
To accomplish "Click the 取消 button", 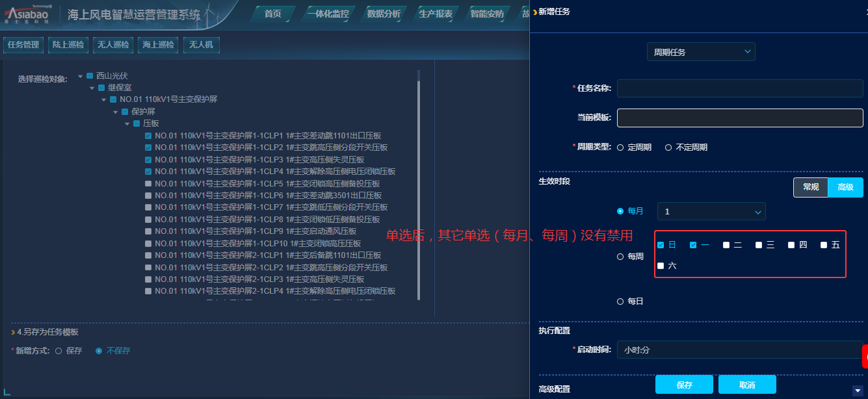I will click(746, 385).
